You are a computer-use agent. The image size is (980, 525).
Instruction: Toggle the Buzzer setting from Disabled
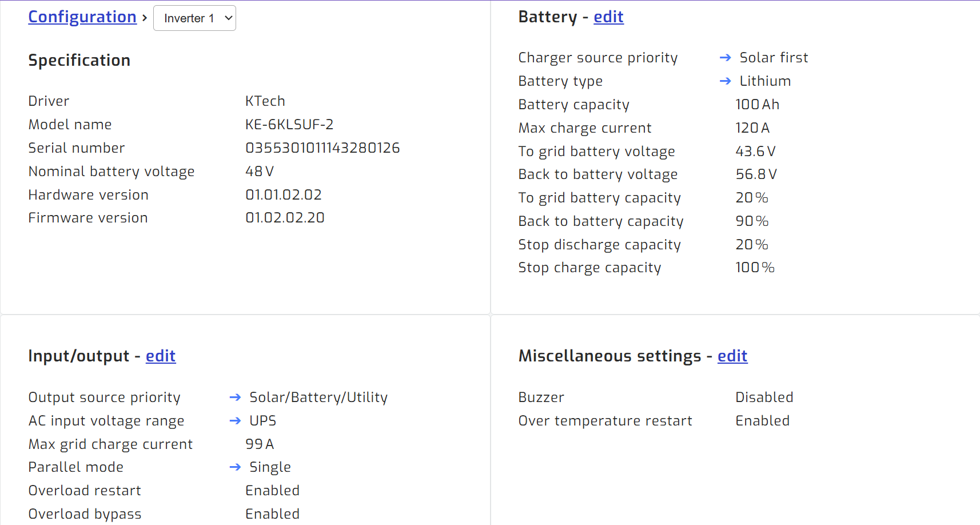coord(764,397)
